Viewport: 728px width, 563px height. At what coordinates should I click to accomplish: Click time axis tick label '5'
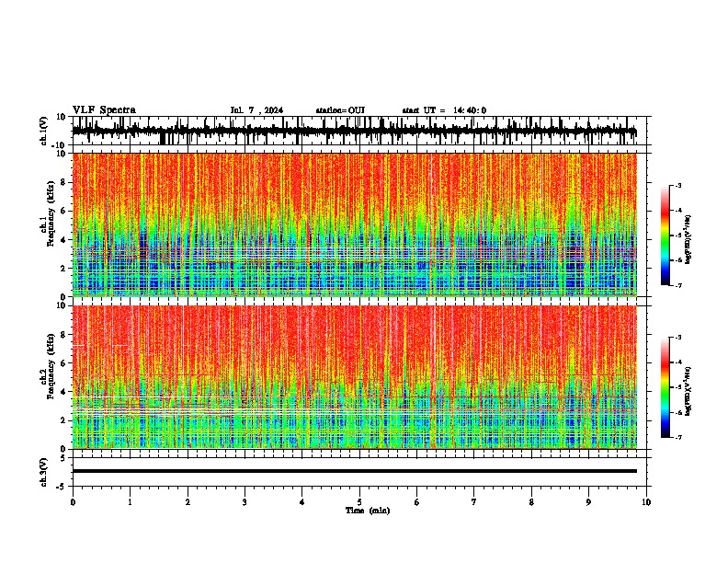pos(359,502)
